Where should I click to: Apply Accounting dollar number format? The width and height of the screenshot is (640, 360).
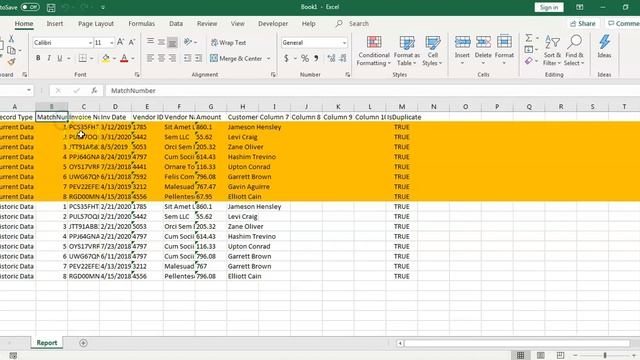click(x=286, y=58)
